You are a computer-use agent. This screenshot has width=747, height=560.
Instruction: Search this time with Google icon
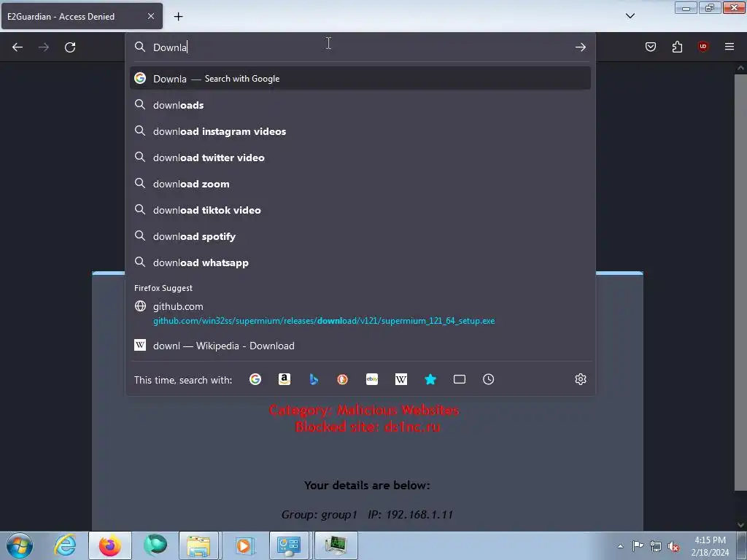pos(255,379)
